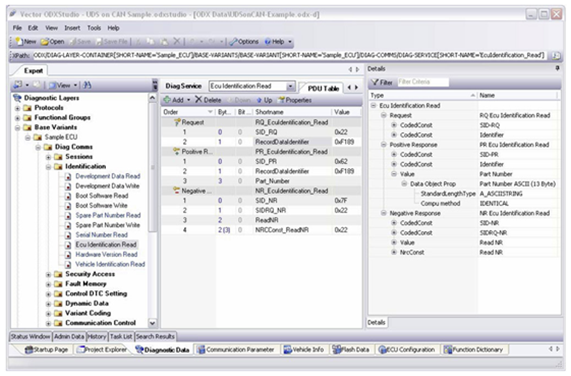Switch to the Project Explorer tab
Viewport: 571px width, 376px height.
[103, 350]
